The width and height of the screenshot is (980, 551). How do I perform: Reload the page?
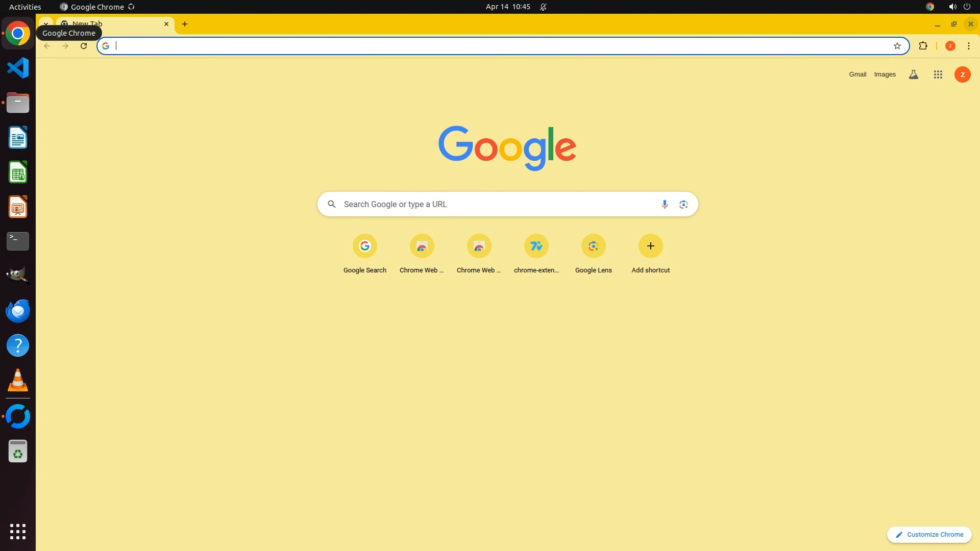[x=84, y=46]
